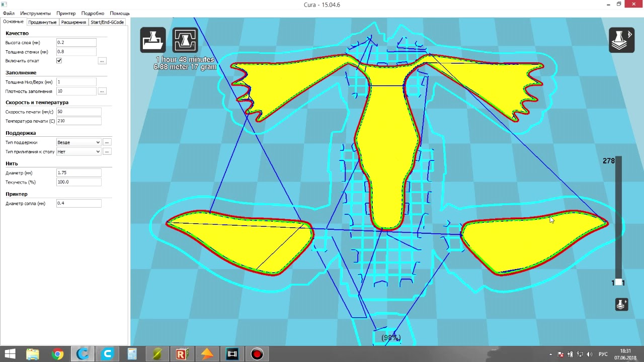The image size is (644, 362).
Task: Show hidden system tray icons
Action: point(551,354)
